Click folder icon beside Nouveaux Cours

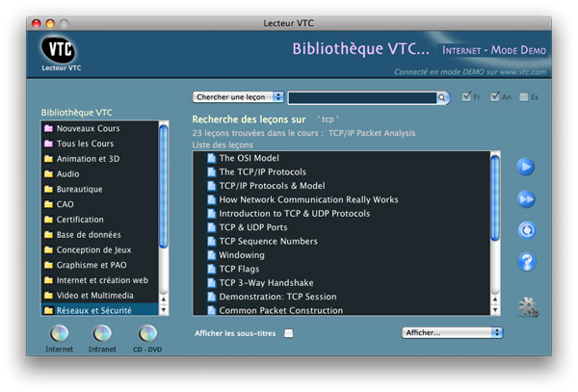coord(48,128)
